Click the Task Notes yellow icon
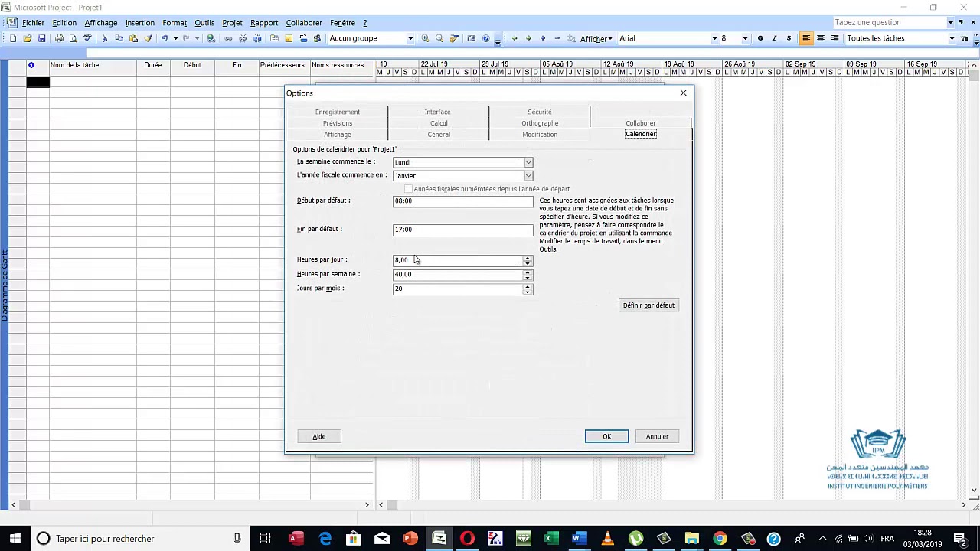The height and width of the screenshot is (551, 980). pos(289,38)
